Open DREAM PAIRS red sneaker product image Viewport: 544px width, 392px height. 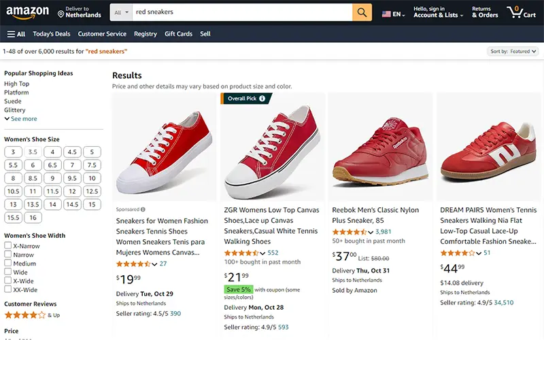coord(488,147)
